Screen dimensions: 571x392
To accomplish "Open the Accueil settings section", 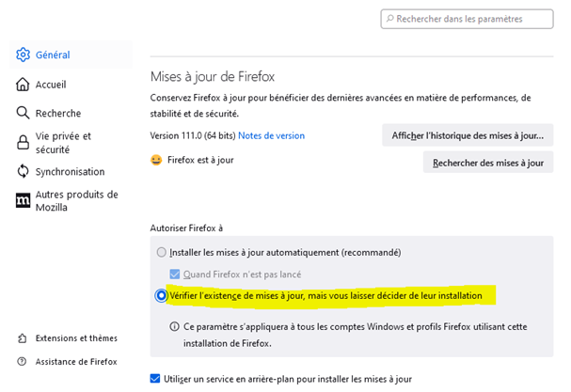I will coord(51,85).
